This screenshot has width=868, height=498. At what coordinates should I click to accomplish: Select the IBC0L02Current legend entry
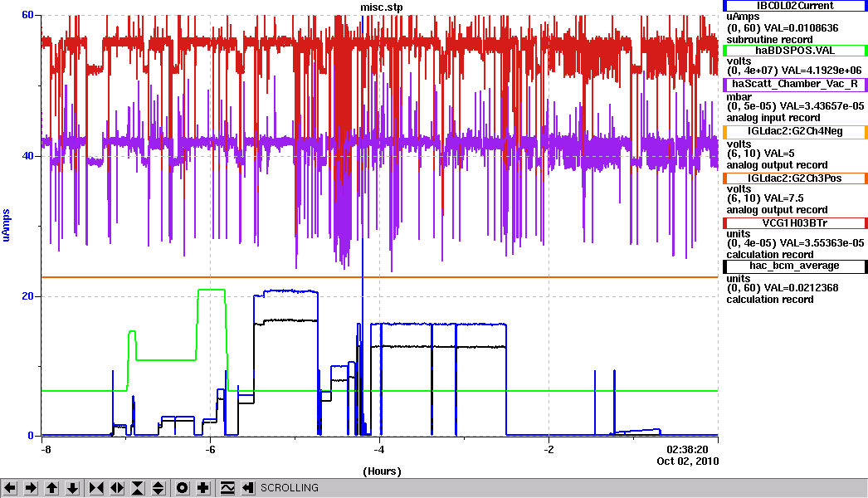(x=795, y=6)
